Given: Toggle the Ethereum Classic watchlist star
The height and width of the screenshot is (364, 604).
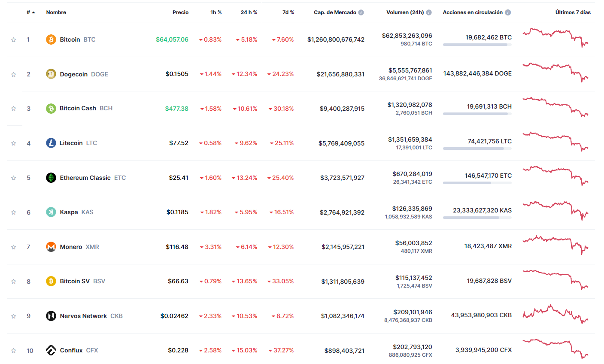Looking at the screenshot, I should click(x=13, y=178).
